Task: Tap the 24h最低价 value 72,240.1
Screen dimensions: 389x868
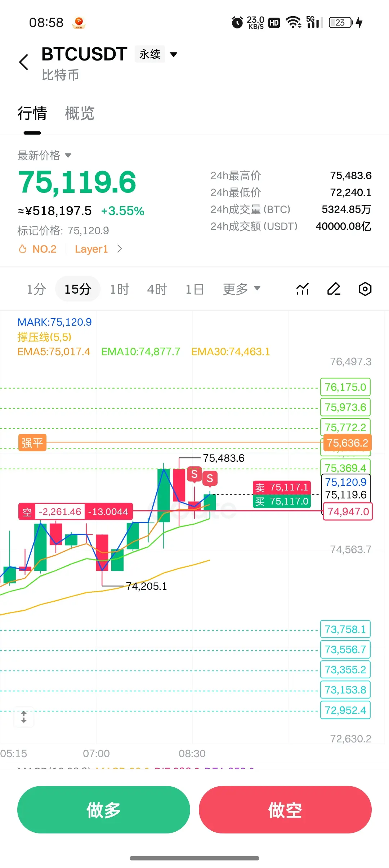Action: 351,193
